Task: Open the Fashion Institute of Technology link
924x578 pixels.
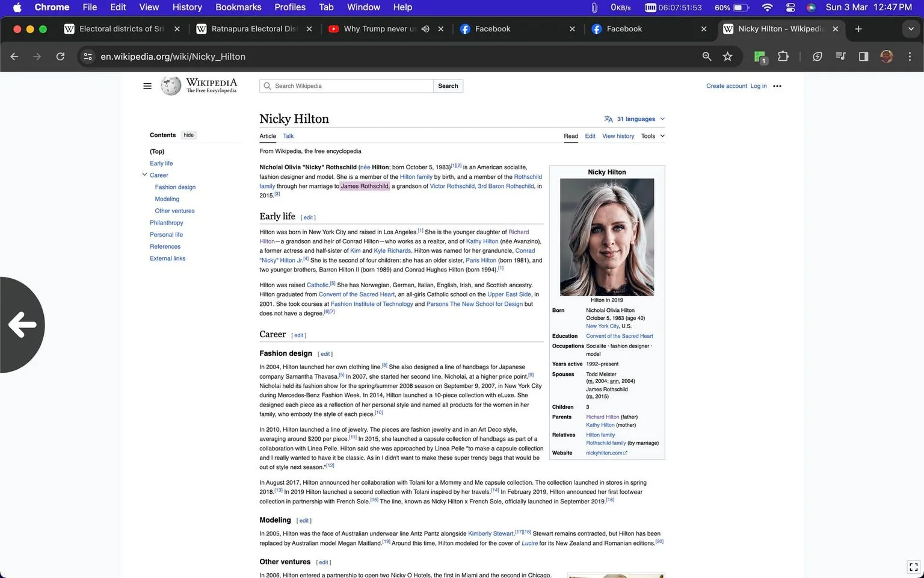Action: (372, 304)
